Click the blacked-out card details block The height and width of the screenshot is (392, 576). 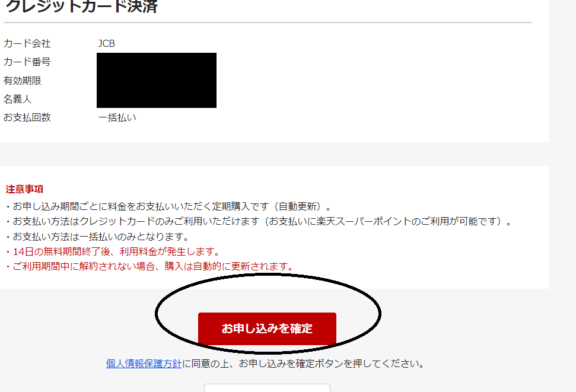[157, 81]
